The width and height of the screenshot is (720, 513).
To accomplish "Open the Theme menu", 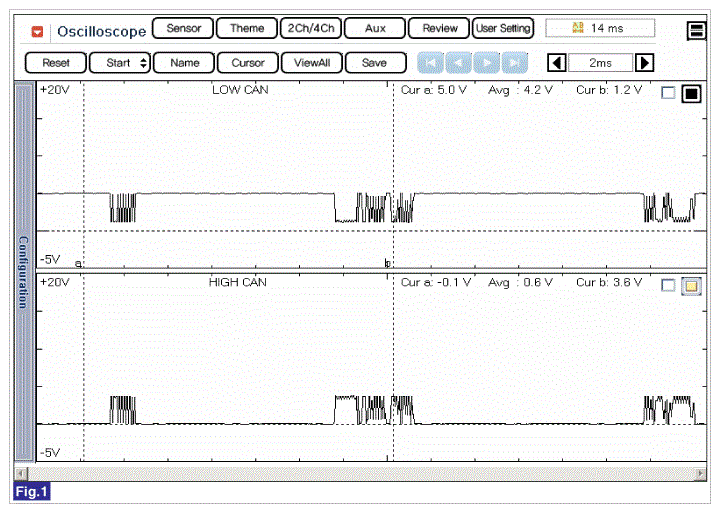I will (246, 28).
